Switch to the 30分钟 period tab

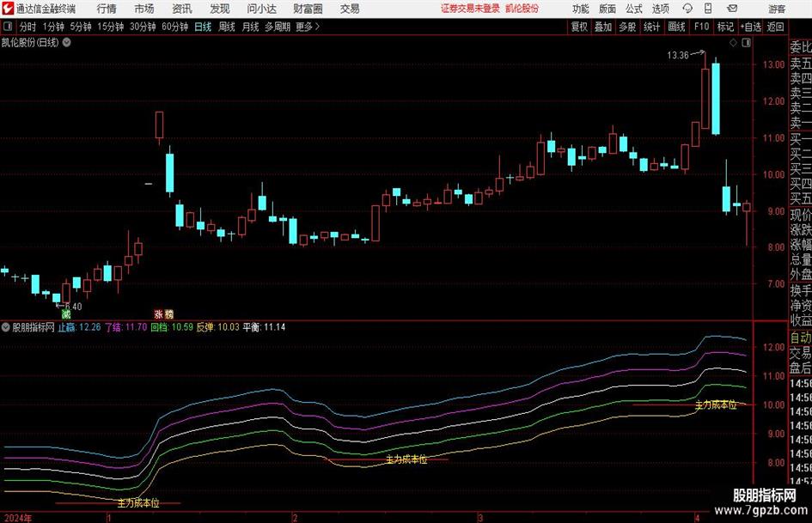click(x=143, y=27)
